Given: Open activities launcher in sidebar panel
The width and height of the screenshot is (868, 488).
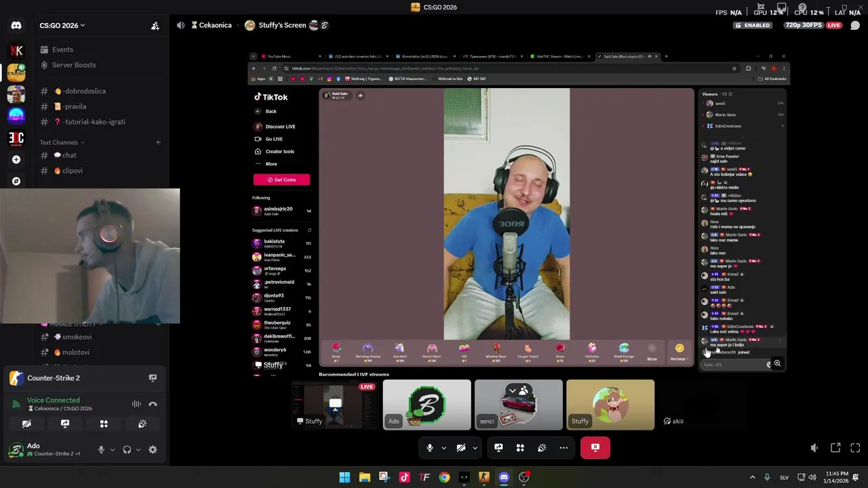Looking at the screenshot, I should 104,424.
